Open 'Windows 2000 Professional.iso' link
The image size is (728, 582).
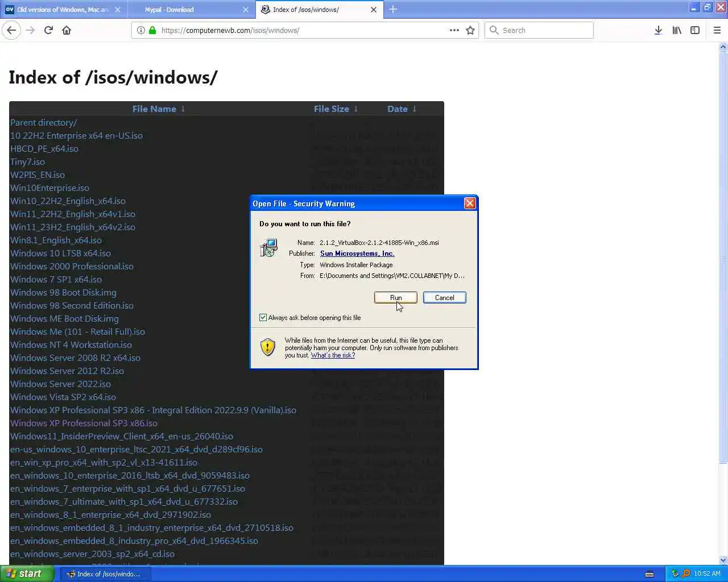pos(72,266)
